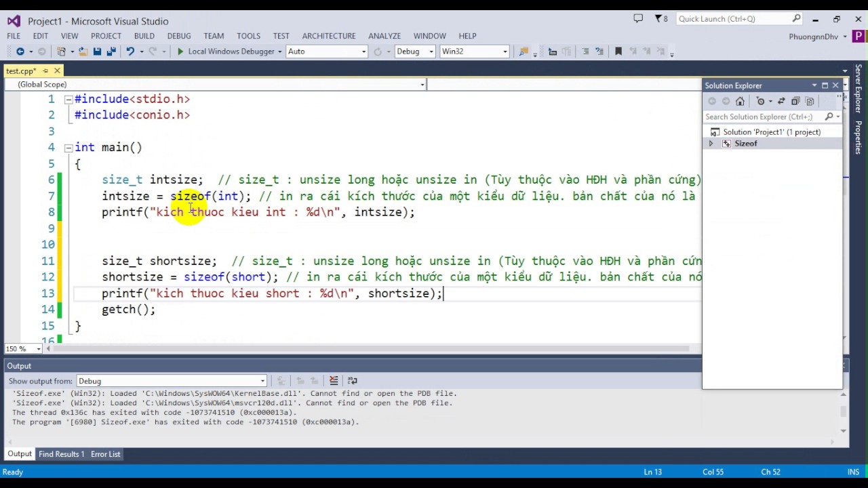Open the TOOLS menu

tap(248, 36)
